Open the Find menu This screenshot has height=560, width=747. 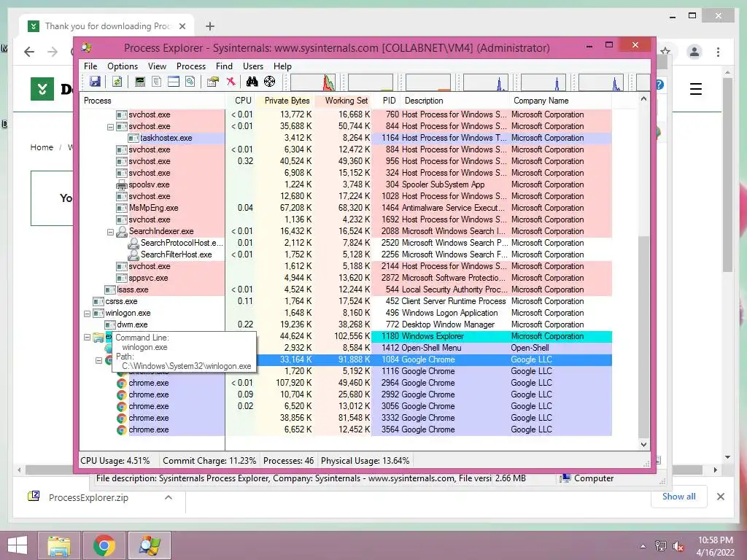click(224, 66)
